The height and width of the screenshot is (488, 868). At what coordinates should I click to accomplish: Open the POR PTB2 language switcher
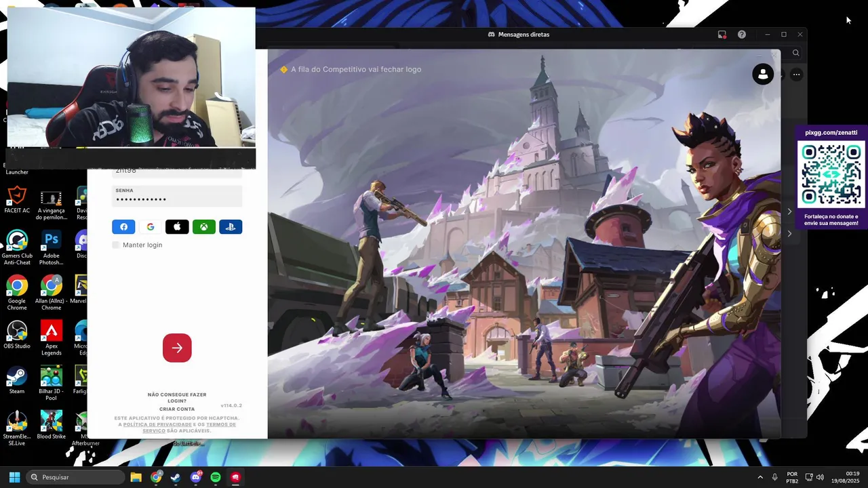click(792, 477)
